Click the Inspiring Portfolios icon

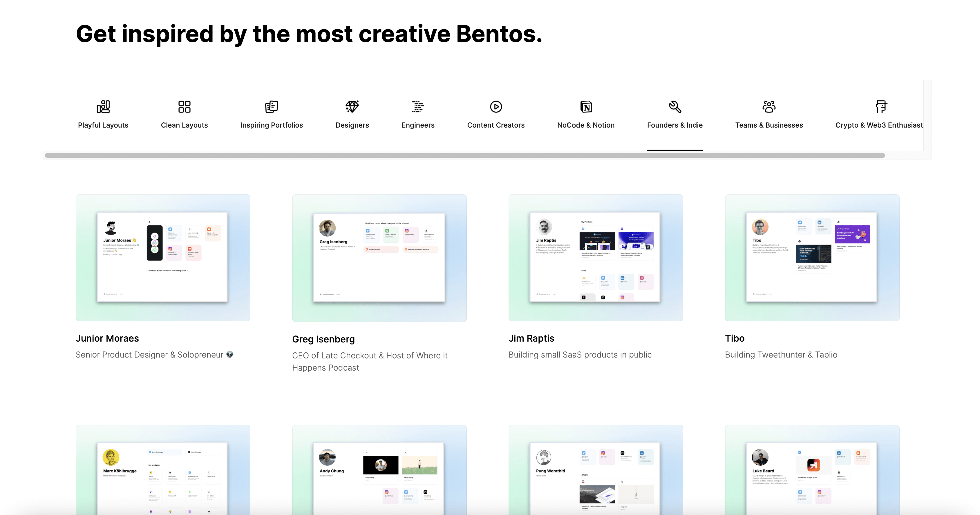(x=271, y=107)
